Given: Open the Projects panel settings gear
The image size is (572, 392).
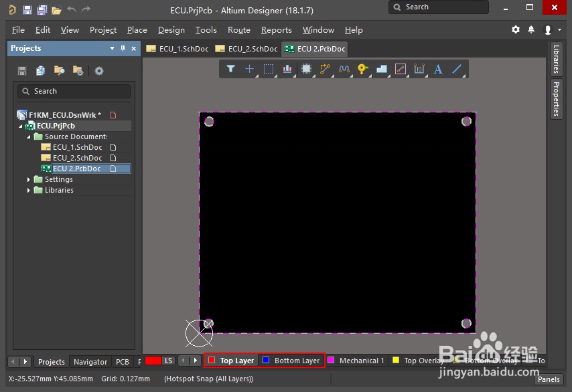Looking at the screenshot, I should pyautogui.click(x=99, y=71).
